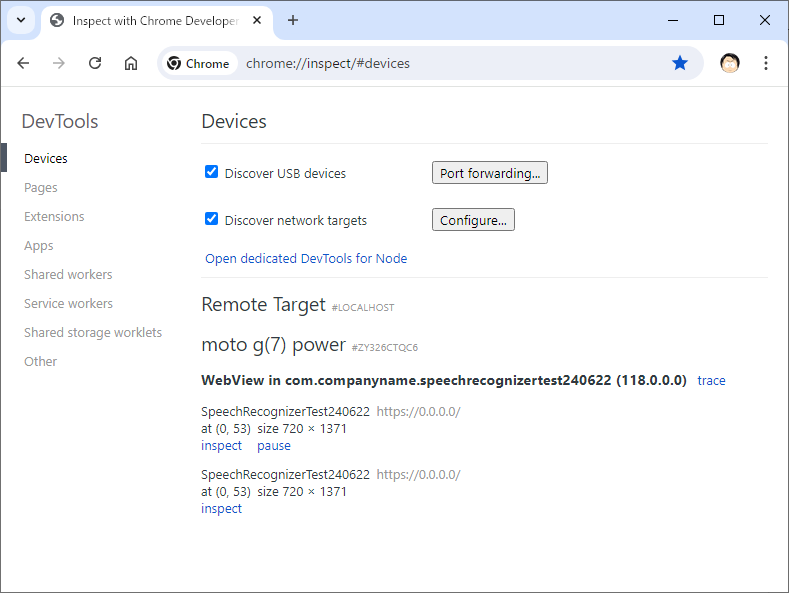
Task: Click the trace link for WebView
Action: pyautogui.click(x=711, y=381)
